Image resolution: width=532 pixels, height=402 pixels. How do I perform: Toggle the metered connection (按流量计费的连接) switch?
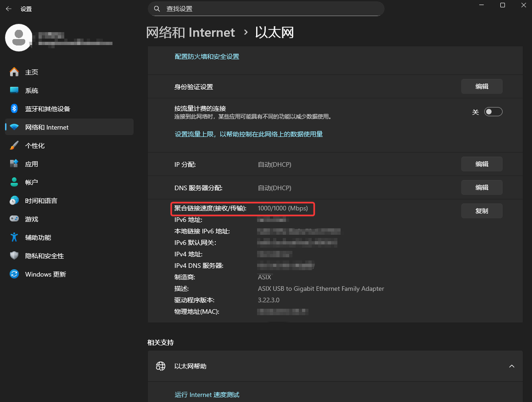(493, 112)
